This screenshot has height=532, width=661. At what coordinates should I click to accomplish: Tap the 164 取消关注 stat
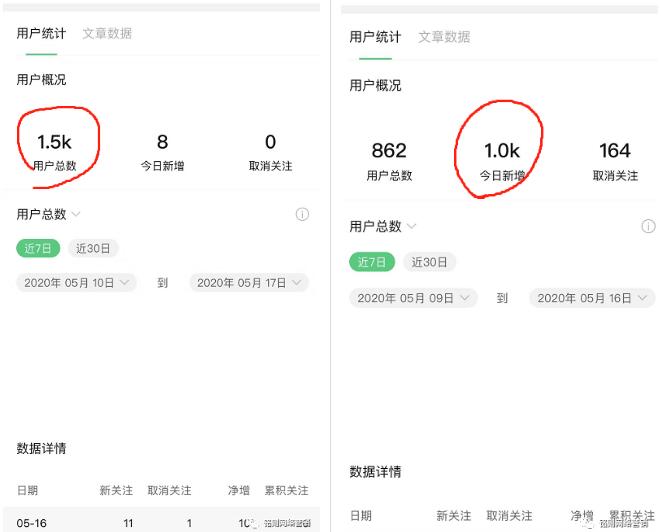[x=615, y=160]
